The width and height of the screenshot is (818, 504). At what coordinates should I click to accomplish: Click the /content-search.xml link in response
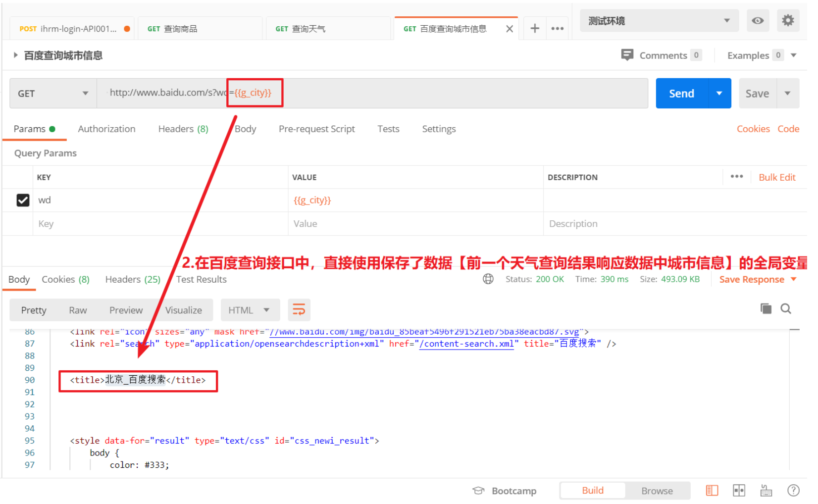pos(466,343)
